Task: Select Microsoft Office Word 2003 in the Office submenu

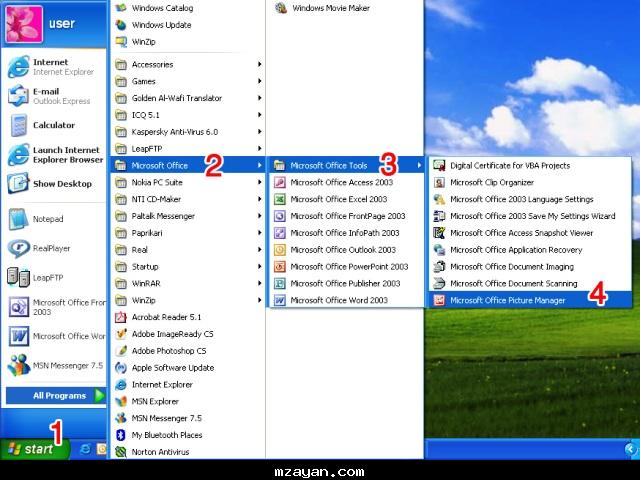Action: tap(347, 300)
